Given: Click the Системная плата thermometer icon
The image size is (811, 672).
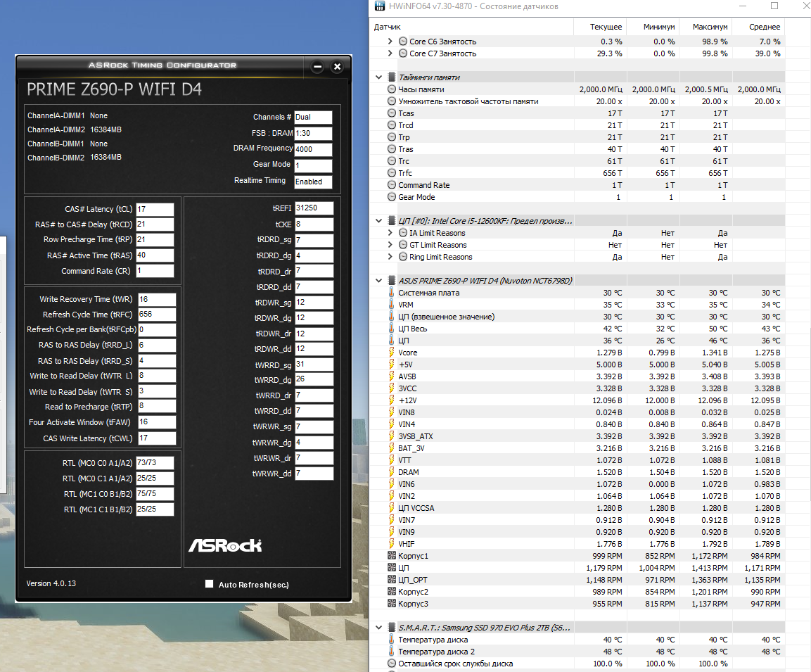Looking at the screenshot, I should click(392, 292).
